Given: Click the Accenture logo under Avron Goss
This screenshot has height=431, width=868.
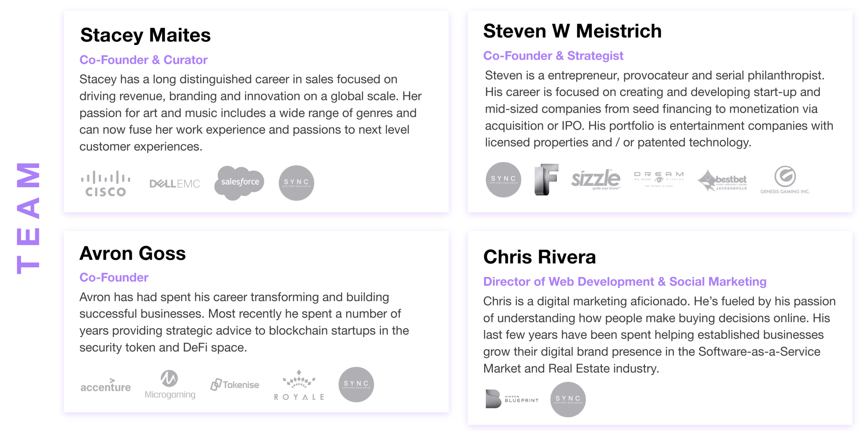Looking at the screenshot, I should pos(105,386).
